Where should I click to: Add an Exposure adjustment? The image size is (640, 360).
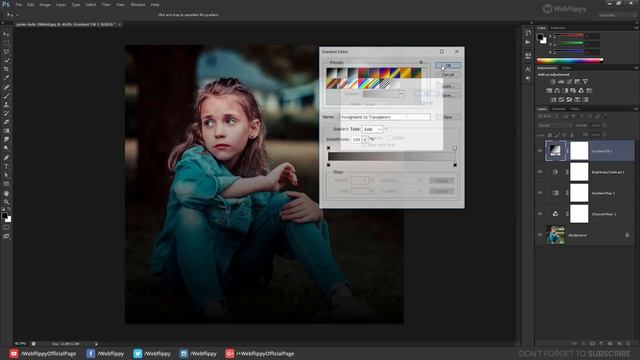click(577, 82)
